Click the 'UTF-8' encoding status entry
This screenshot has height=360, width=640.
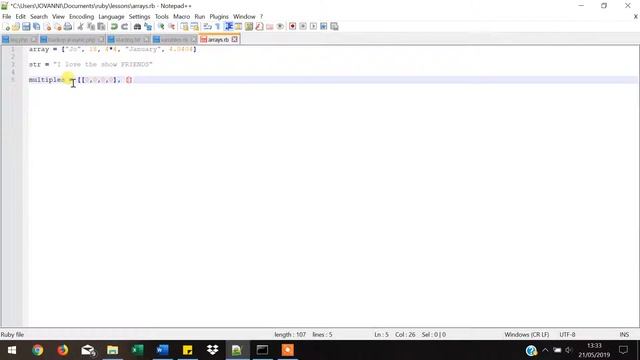(567, 335)
